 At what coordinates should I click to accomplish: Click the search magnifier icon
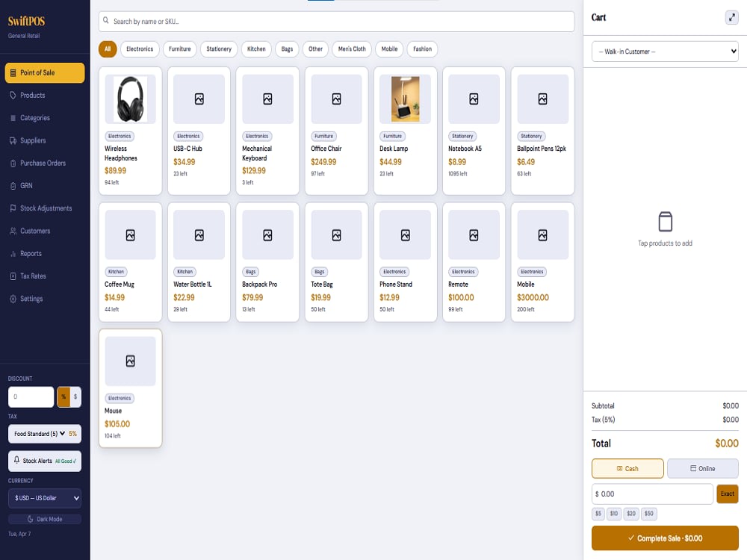[106, 21]
